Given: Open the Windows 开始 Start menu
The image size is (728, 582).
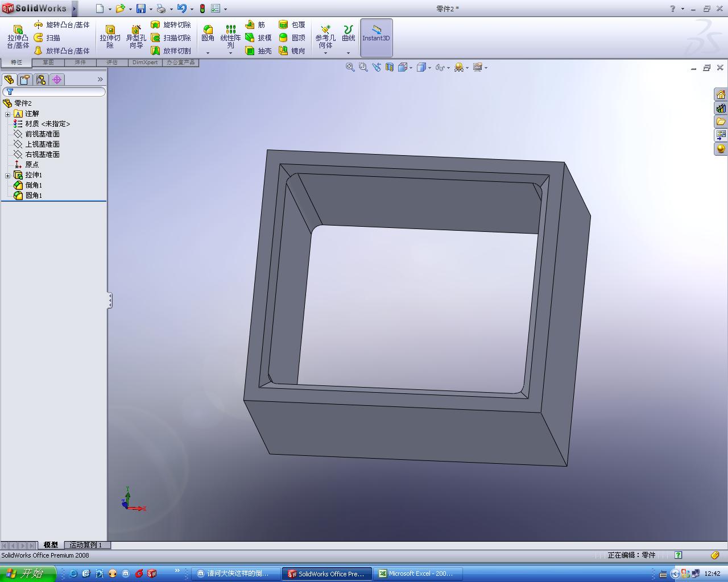Looking at the screenshot, I should click(27, 573).
